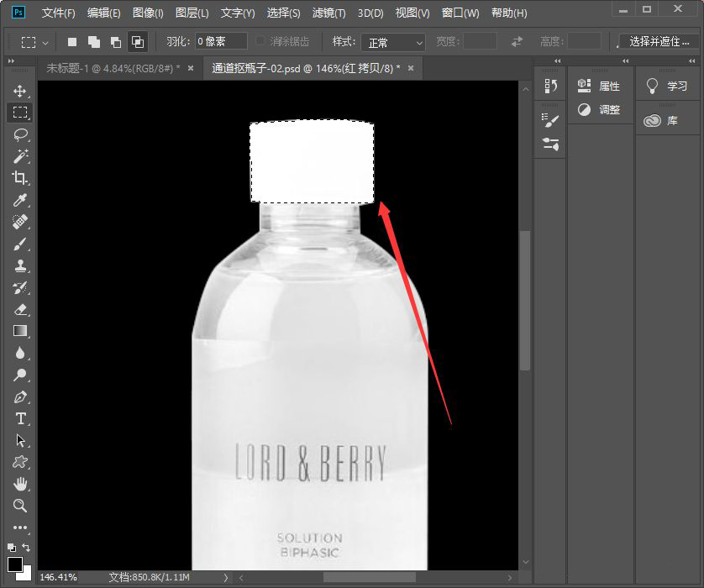Select the Zoom magnifier tool
The width and height of the screenshot is (704, 588).
[x=20, y=506]
